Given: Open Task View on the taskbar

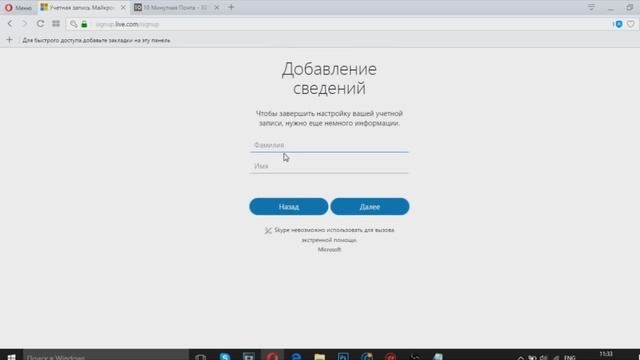Looking at the screenshot, I should pyautogui.click(x=200, y=356).
